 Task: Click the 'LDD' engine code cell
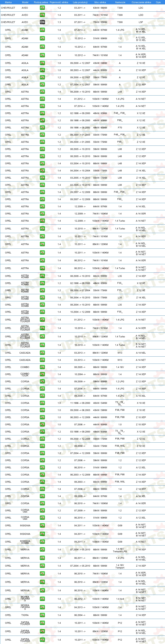pos(141,15)
